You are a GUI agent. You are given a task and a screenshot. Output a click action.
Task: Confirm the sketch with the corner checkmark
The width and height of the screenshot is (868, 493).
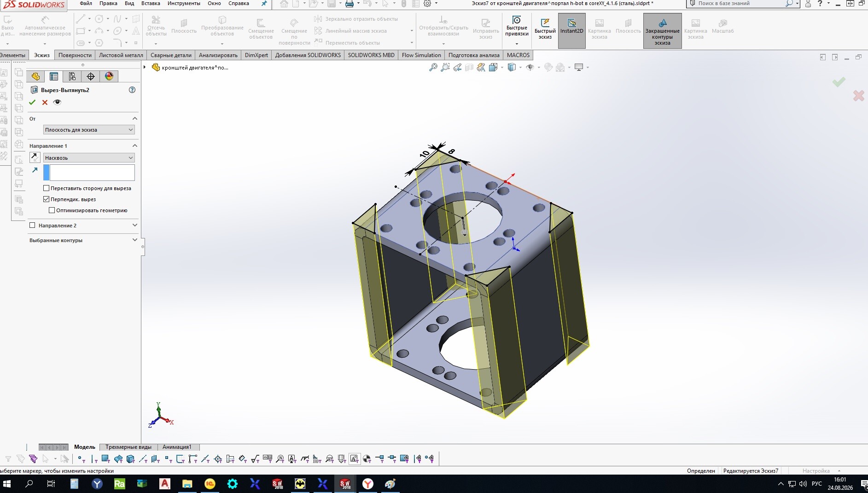[x=839, y=82]
